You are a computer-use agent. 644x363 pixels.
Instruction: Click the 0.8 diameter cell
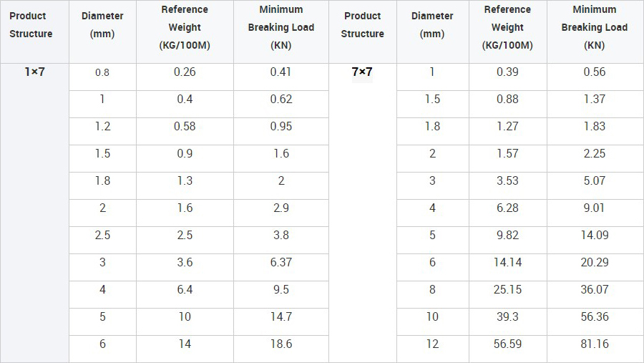pyautogui.click(x=102, y=72)
